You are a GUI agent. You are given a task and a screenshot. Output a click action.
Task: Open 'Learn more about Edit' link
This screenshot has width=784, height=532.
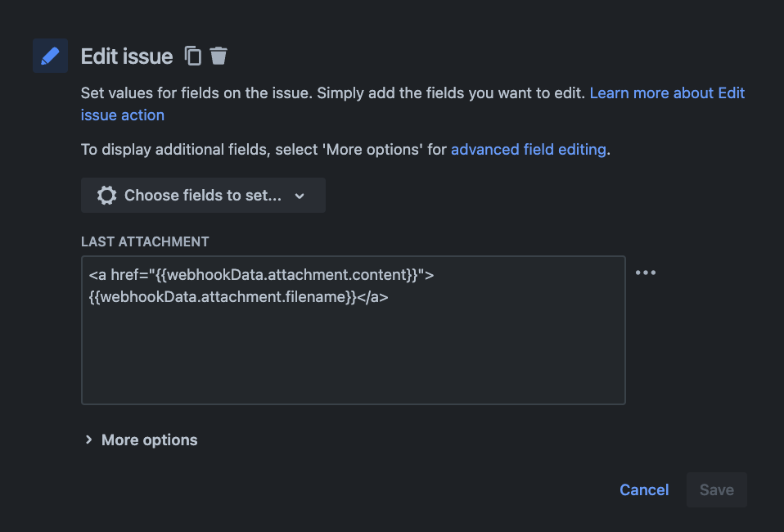pos(667,93)
